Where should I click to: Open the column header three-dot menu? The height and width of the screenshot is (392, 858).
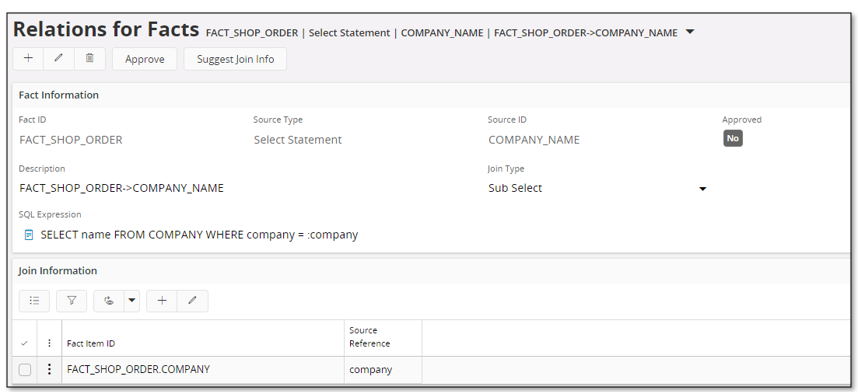point(49,343)
